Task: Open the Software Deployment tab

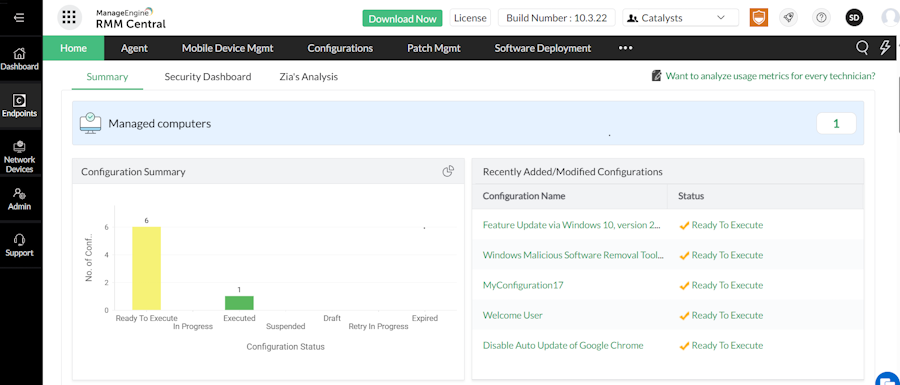Action: pos(542,48)
